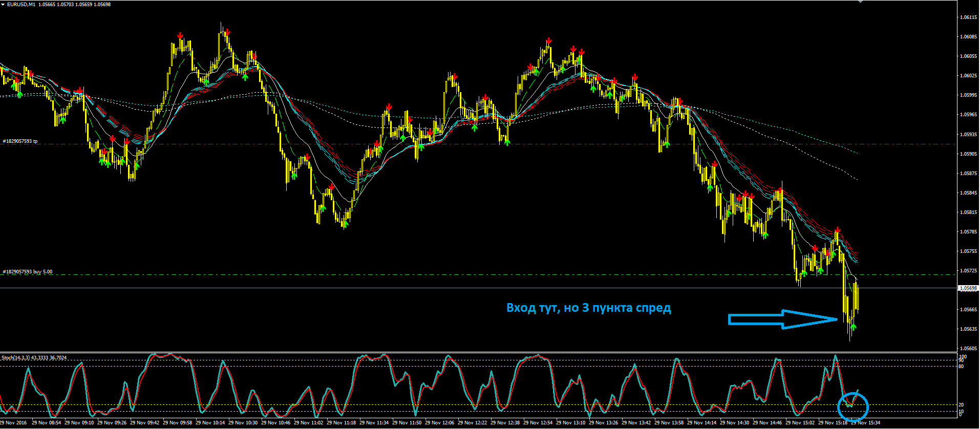Image resolution: width=980 pixels, height=429 pixels.
Task: Click the 1.05605 price scale label
Action: (x=968, y=348)
